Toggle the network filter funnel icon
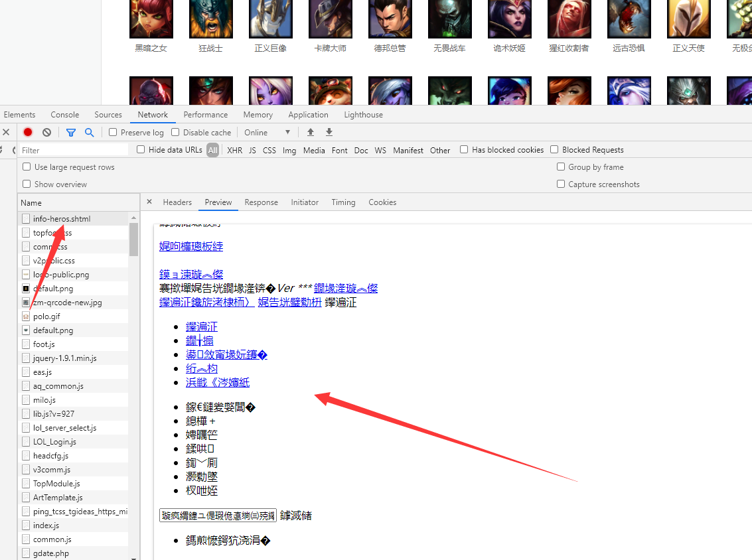Image resolution: width=752 pixels, height=560 pixels. tap(71, 132)
